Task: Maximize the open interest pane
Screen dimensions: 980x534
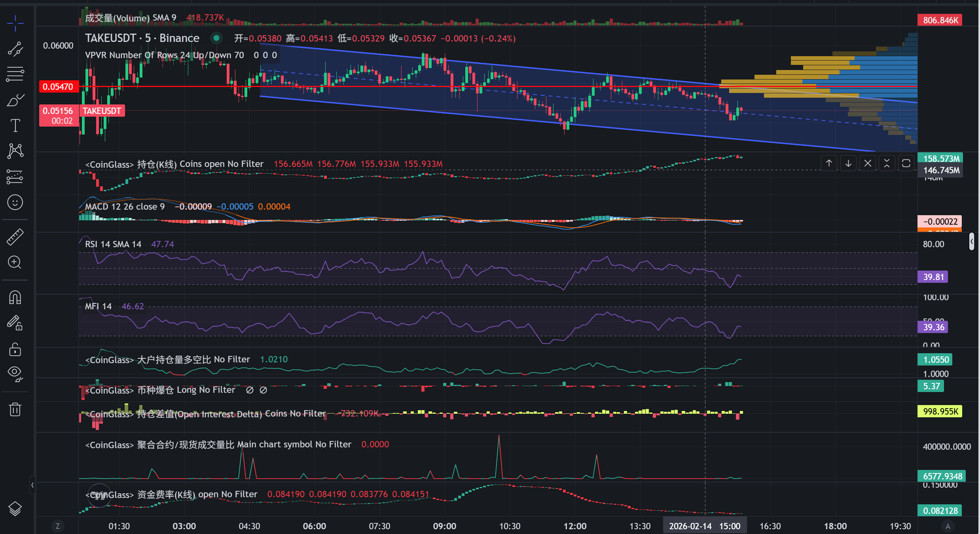Action: tap(906, 163)
